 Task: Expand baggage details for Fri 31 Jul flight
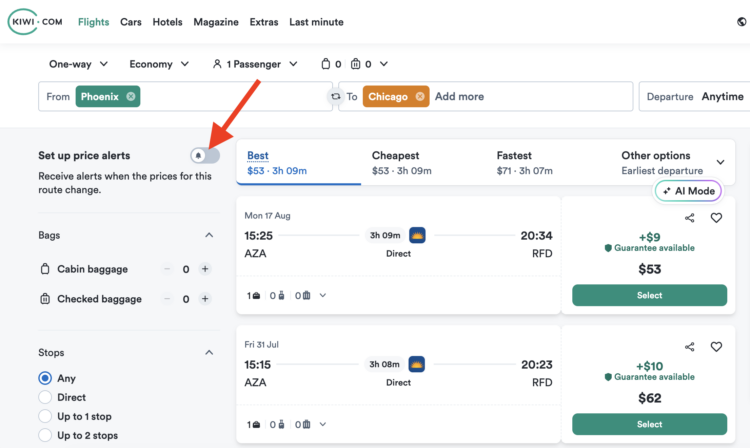[x=323, y=425]
